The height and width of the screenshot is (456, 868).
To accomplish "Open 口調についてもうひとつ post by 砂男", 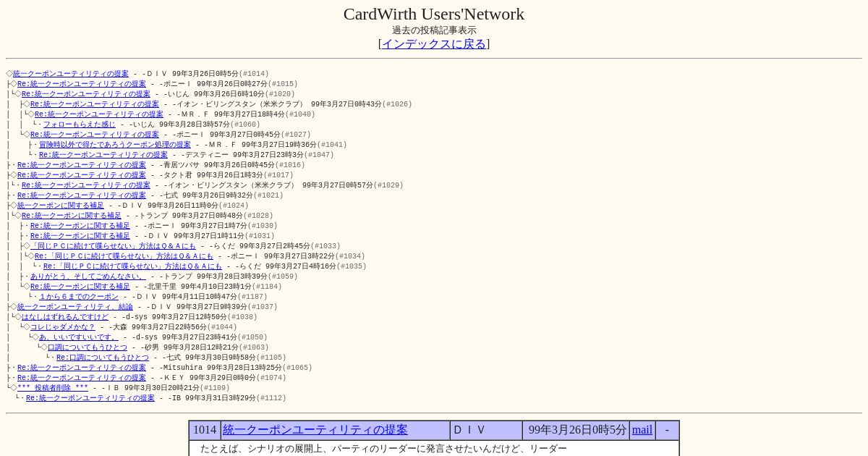I will [88, 347].
